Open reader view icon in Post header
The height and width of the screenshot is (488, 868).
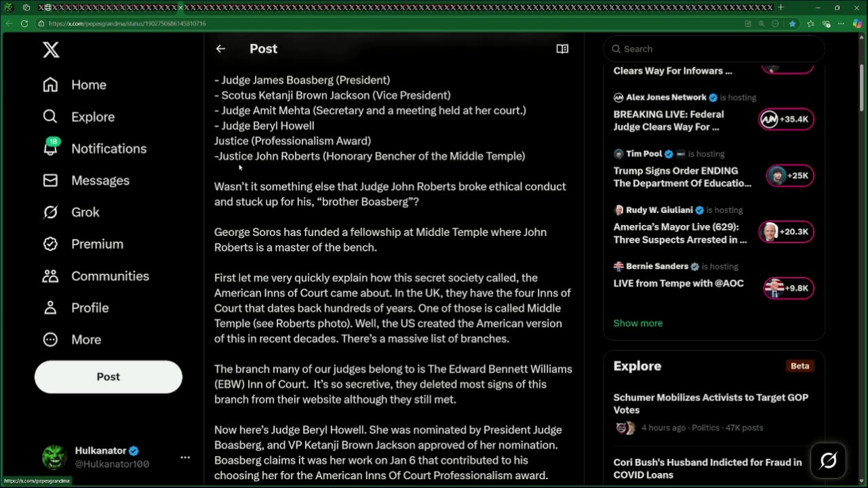tap(562, 49)
